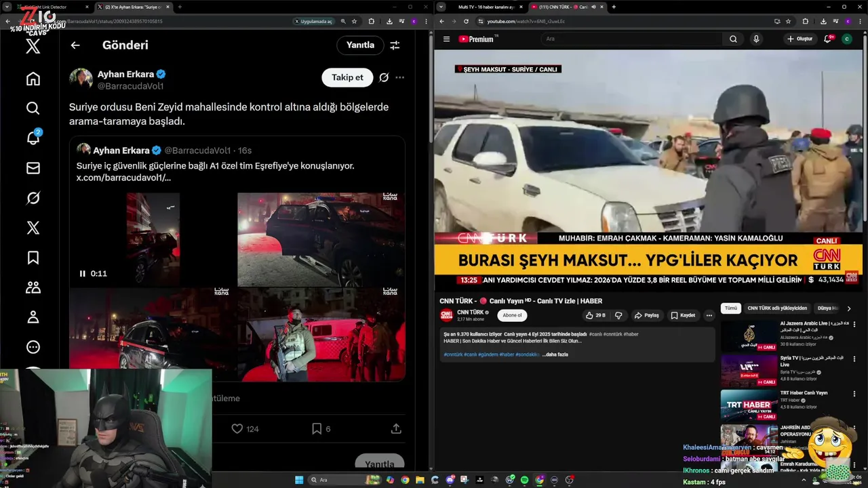The width and height of the screenshot is (868, 488).
Task: Subscribe with the Abone ol button
Action: 512,315
